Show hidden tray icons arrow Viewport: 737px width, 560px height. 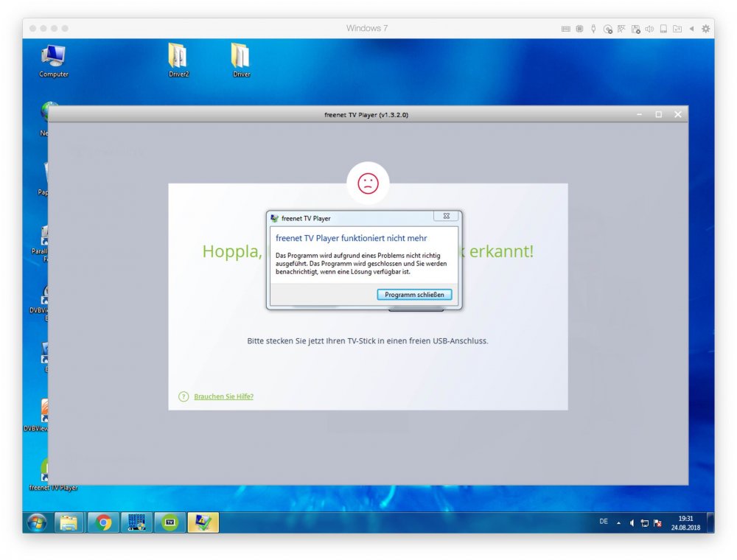(x=618, y=522)
